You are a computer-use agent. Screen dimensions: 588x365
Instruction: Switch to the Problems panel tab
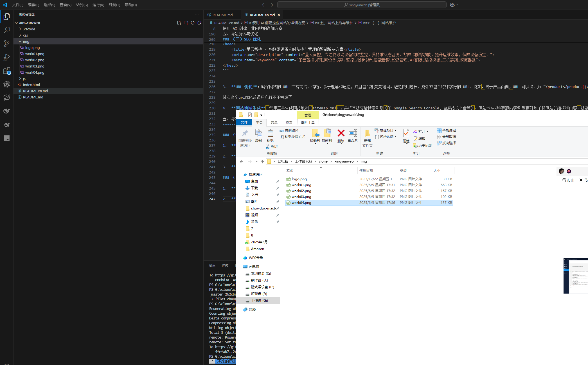pyautogui.click(x=225, y=266)
